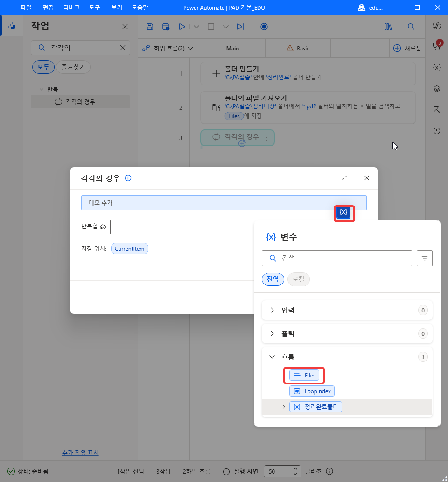Click the 새로운 subflow button
The image size is (448, 482).
pyautogui.click(x=407, y=48)
